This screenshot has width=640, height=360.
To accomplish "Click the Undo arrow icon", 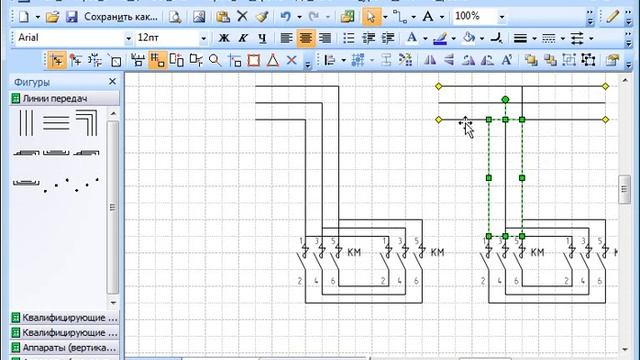I will tap(286, 17).
